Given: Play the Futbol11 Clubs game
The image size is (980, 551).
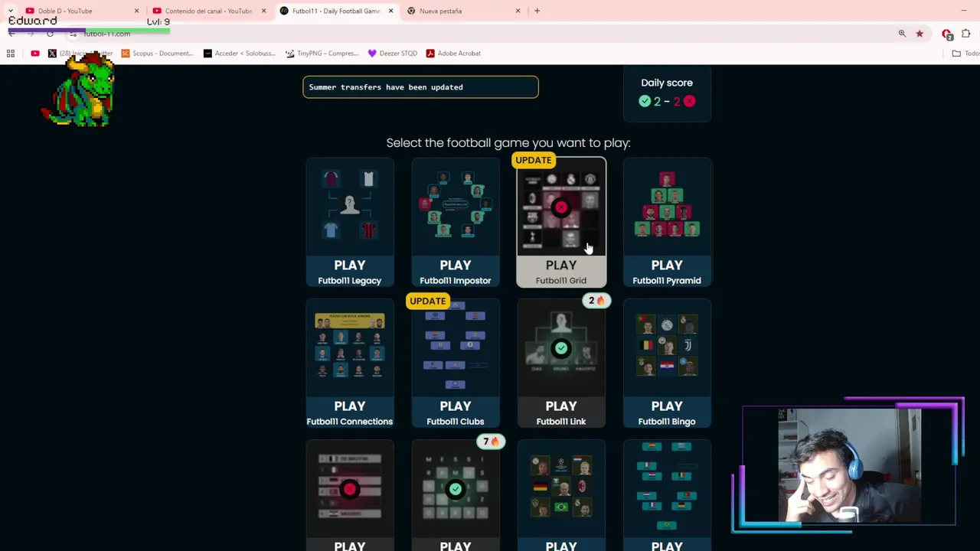Looking at the screenshot, I should pyautogui.click(x=456, y=363).
